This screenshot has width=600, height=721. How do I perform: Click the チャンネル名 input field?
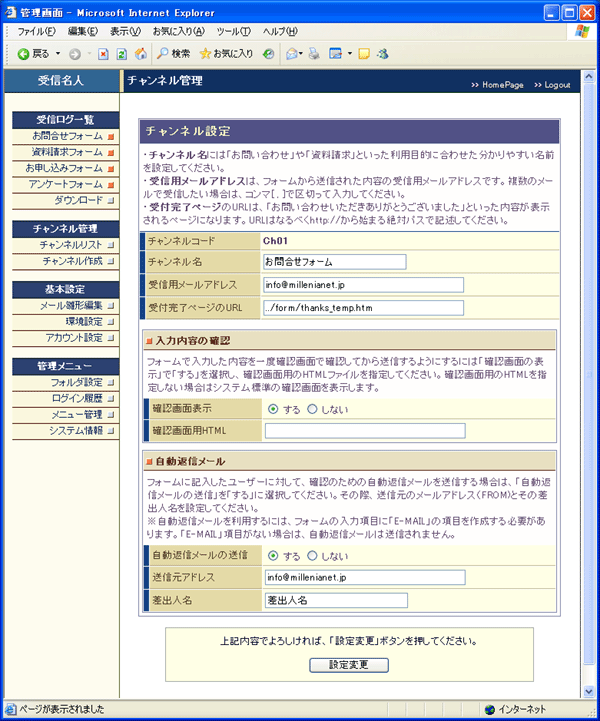click(x=335, y=262)
